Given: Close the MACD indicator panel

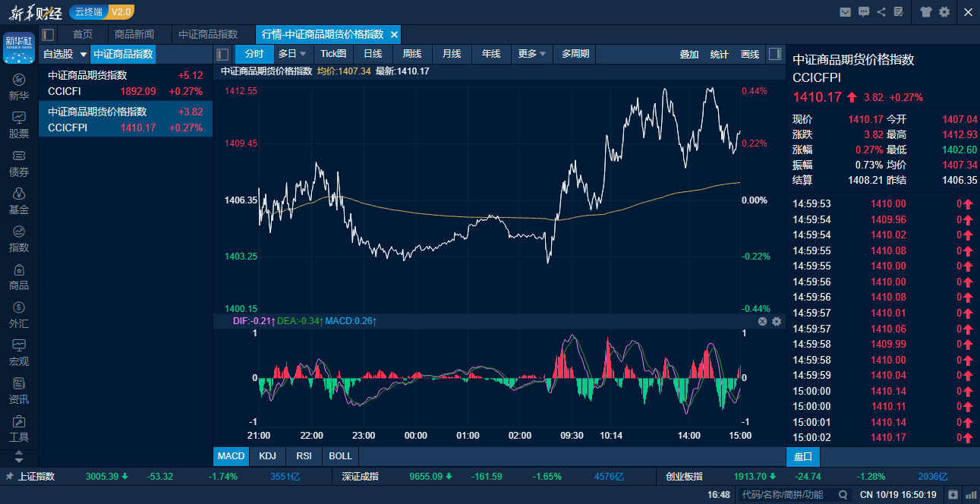Looking at the screenshot, I should [763, 321].
